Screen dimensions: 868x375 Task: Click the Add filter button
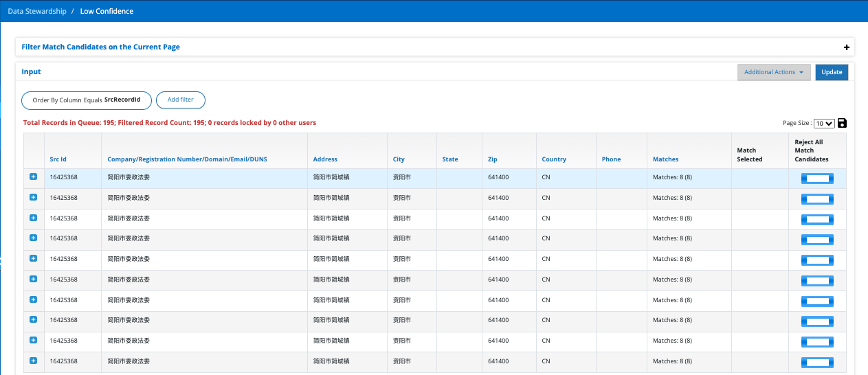pos(181,100)
